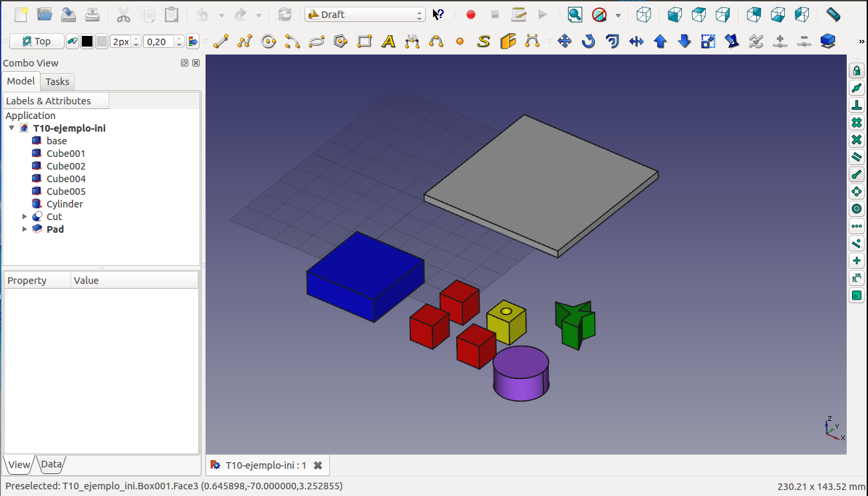Click the Rotate tool icon
The height and width of the screenshot is (496, 868).
click(x=588, y=42)
